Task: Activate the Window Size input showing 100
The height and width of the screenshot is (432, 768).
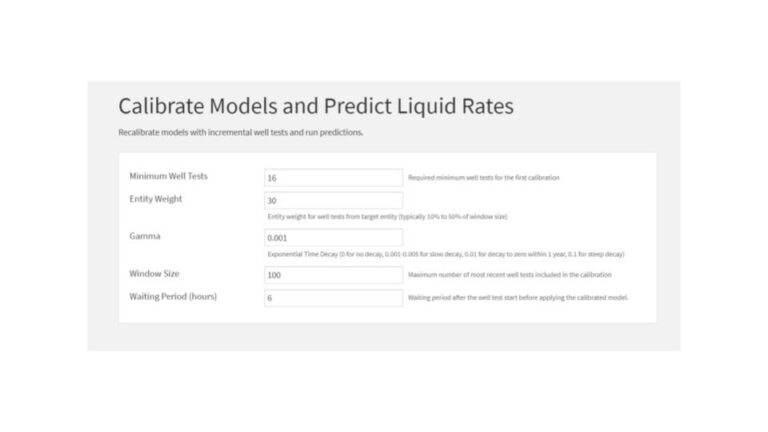Action: 334,275
